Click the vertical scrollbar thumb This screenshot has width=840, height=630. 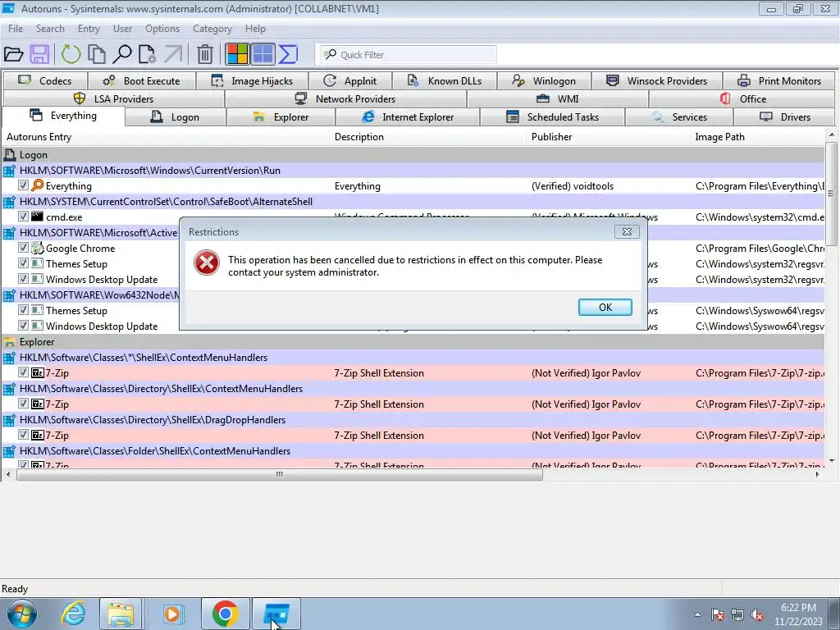tap(832, 193)
